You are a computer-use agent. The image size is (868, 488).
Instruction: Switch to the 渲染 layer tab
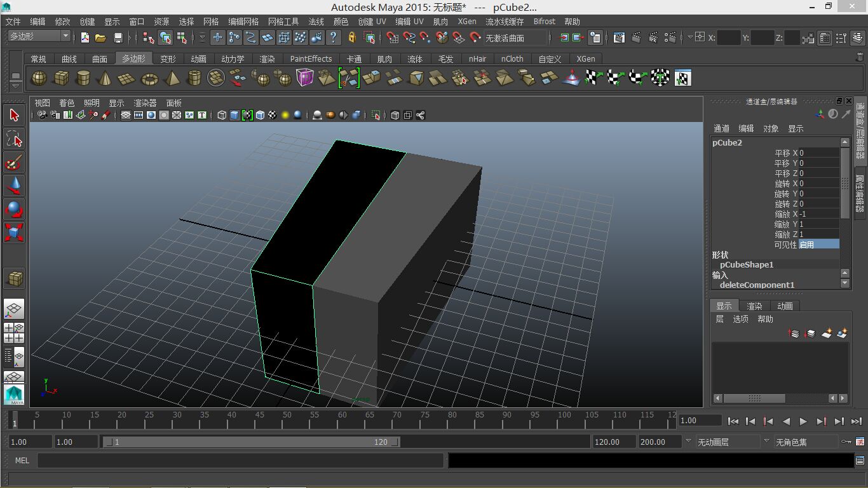754,306
